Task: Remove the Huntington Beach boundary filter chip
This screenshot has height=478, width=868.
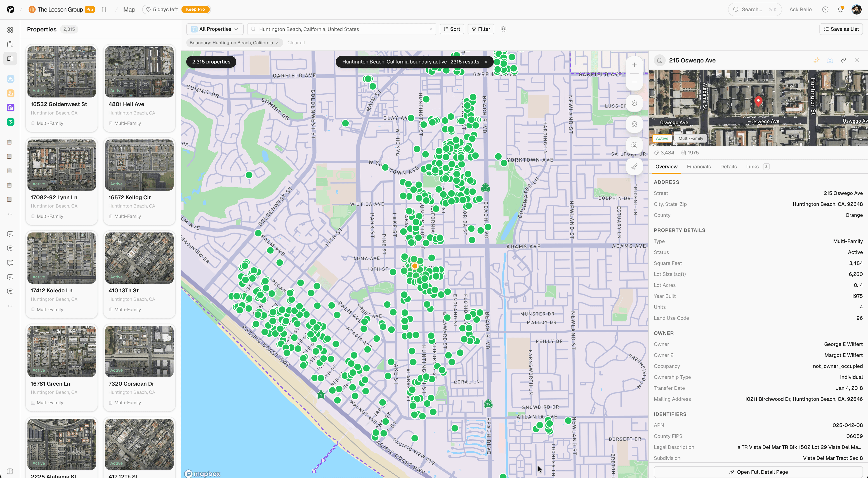Action: (277, 43)
